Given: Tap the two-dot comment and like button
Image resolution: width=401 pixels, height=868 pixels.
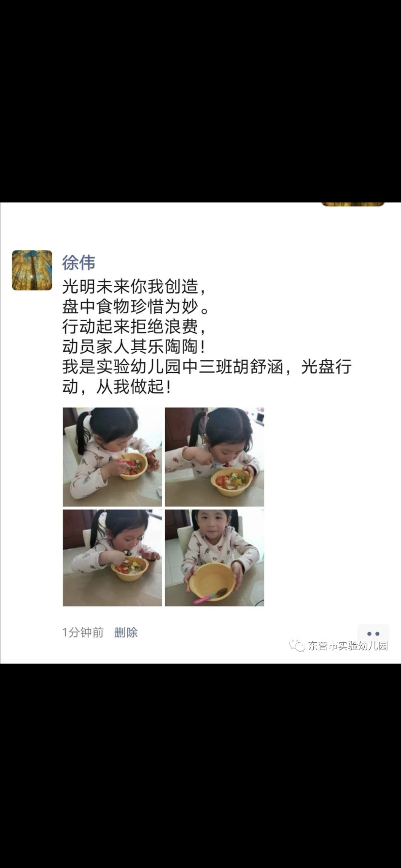Looking at the screenshot, I should pos(373,634).
